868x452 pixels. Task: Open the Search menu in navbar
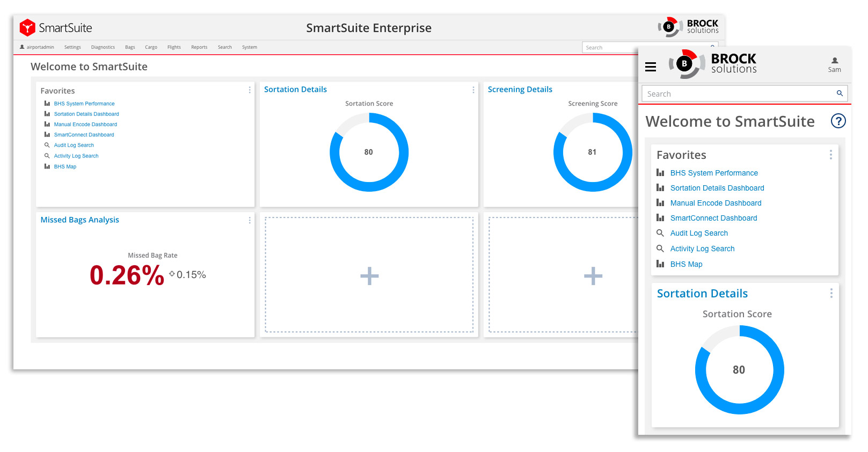[225, 47]
